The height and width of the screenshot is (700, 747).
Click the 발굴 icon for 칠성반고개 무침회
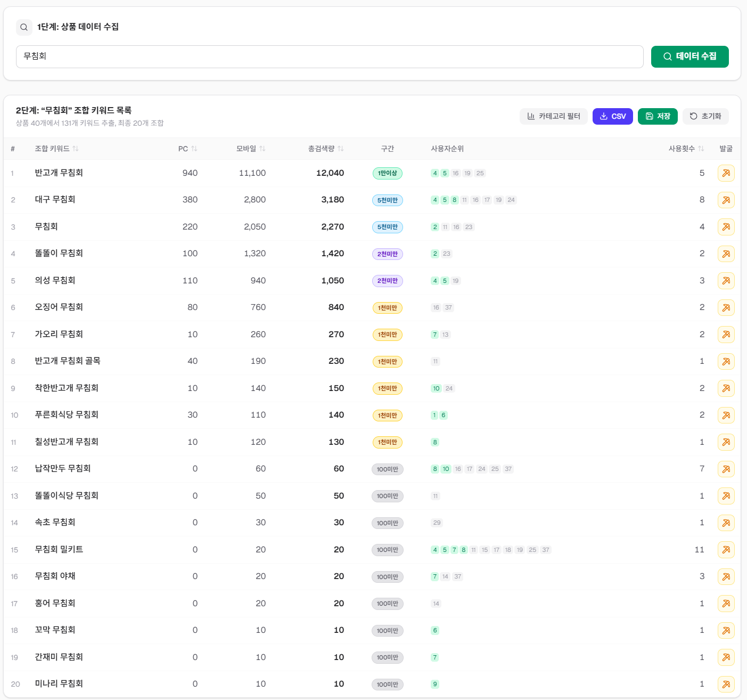coord(726,442)
